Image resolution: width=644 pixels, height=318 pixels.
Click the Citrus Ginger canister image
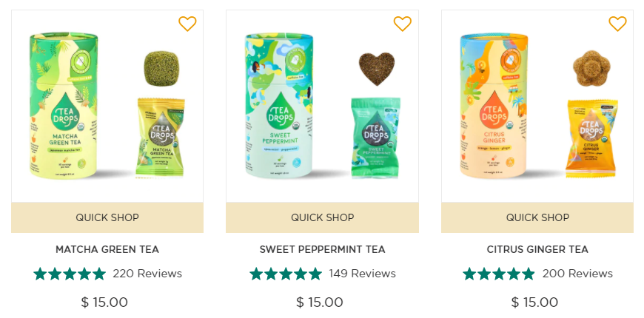494,106
